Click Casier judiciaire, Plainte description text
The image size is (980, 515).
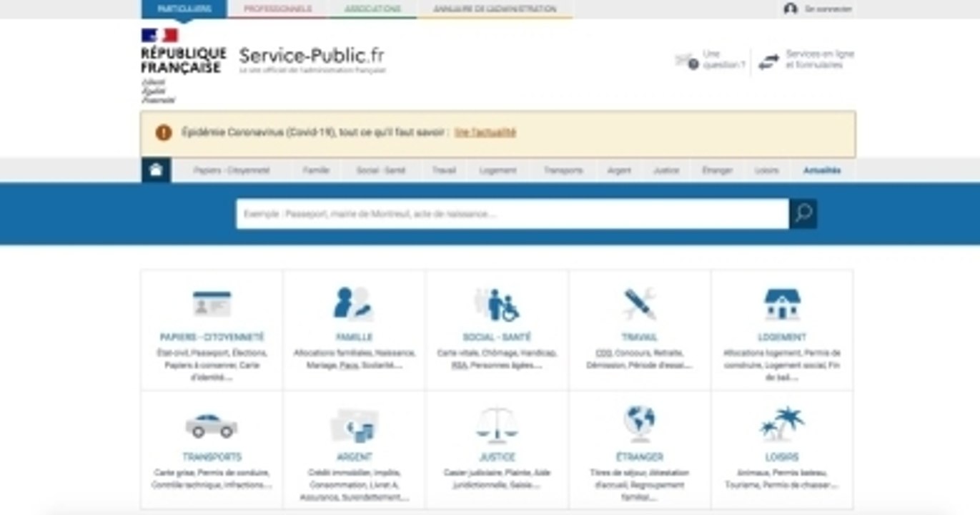pyautogui.click(x=497, y=479)
